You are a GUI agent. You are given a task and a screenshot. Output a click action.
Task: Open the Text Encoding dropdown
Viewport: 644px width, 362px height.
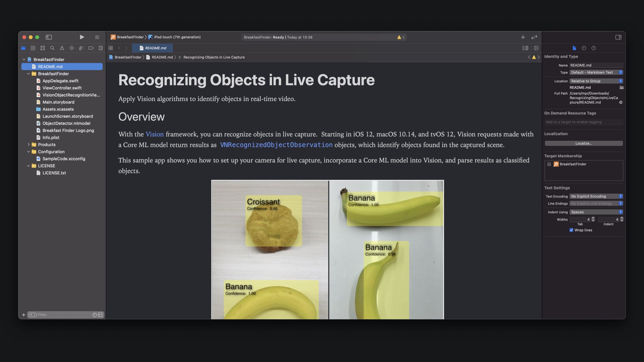(x=596, y=196)
